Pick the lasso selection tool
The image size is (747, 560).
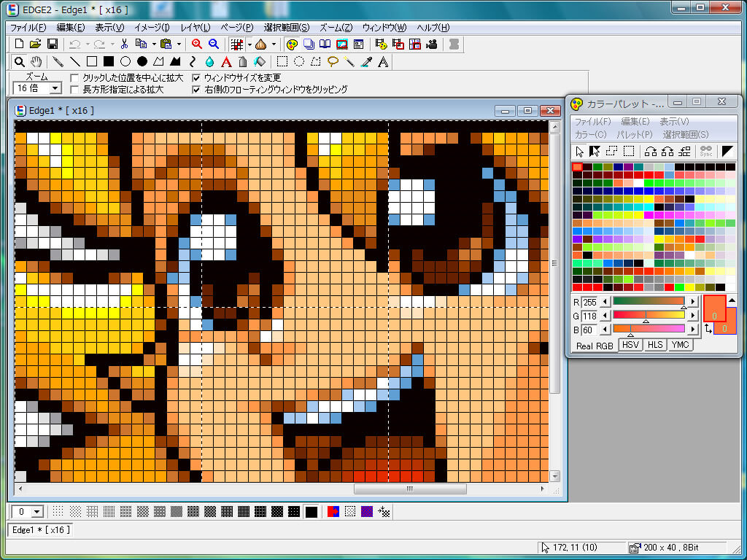click(x=333, y=61)
